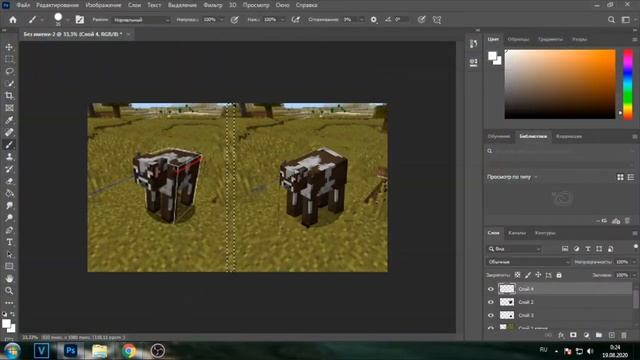
Task: Delete the selected layer with trash icon
Action: (624, 335)
